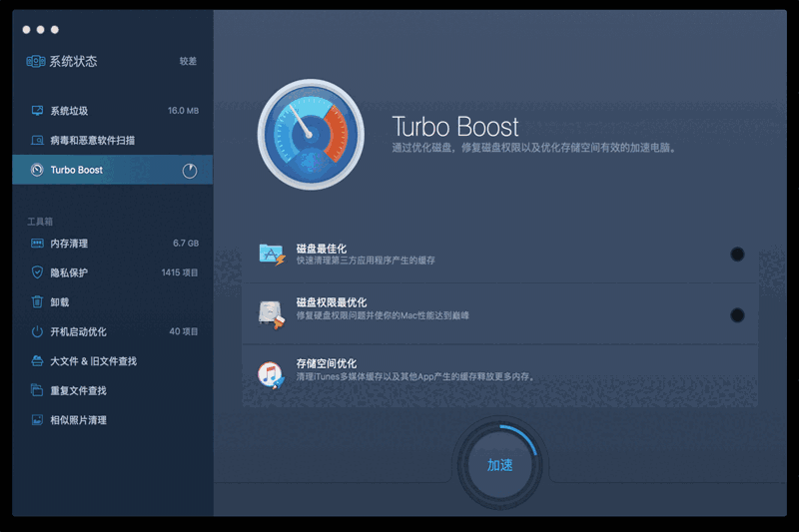
Task: Select the 磁盘权限最优化 row title
Action: tap(332, 302)
